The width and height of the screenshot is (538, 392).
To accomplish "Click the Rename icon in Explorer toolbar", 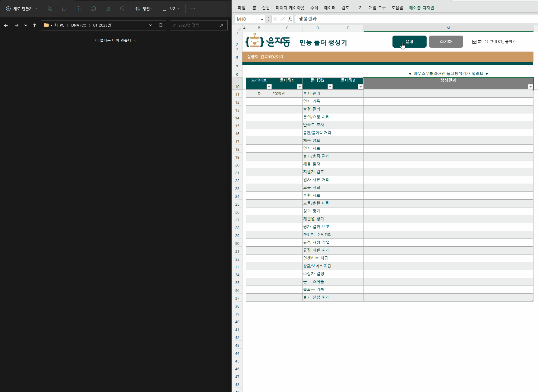I will pyautogui.click(x=93, y=9).
